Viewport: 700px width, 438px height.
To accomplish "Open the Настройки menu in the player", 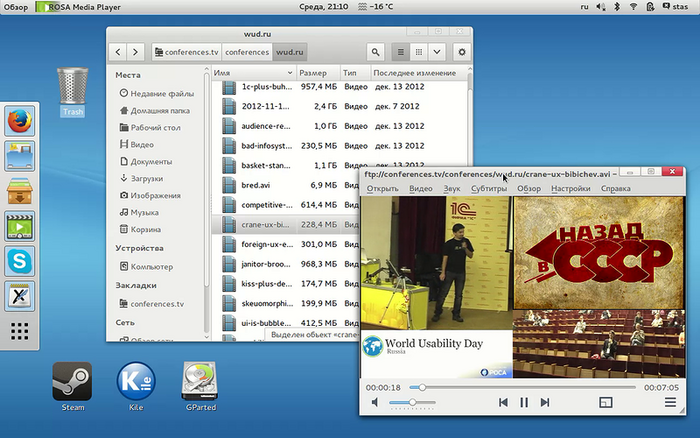I will (570, 188).
